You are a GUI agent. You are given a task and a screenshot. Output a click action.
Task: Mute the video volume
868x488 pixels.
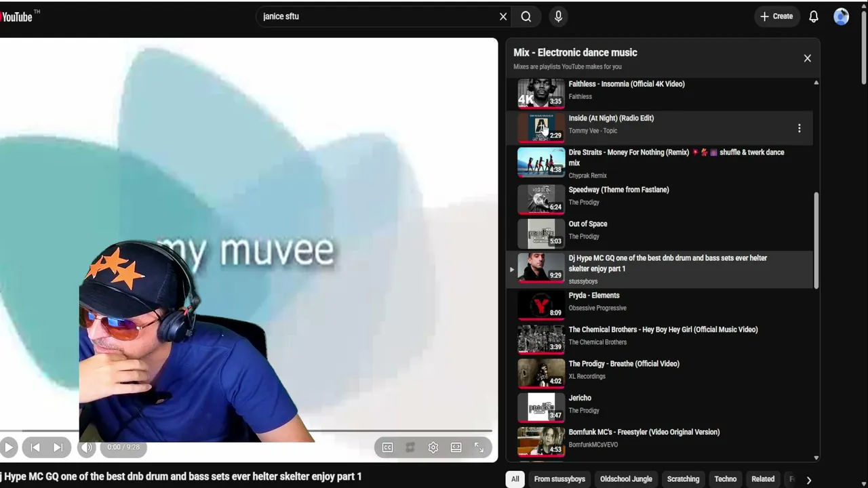pos(86,447)
